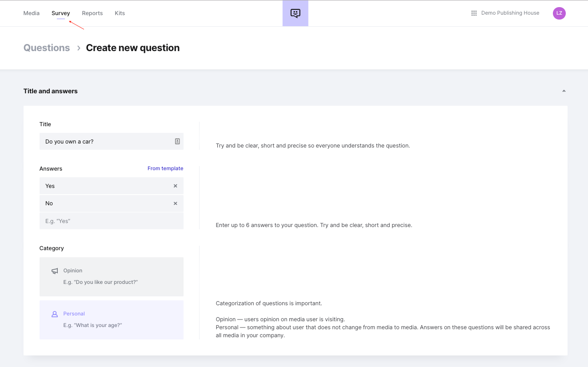This screenshot has height=367, width=588.
Task: Open the LZ user avatar menu
Action: (x=559, y=13)
